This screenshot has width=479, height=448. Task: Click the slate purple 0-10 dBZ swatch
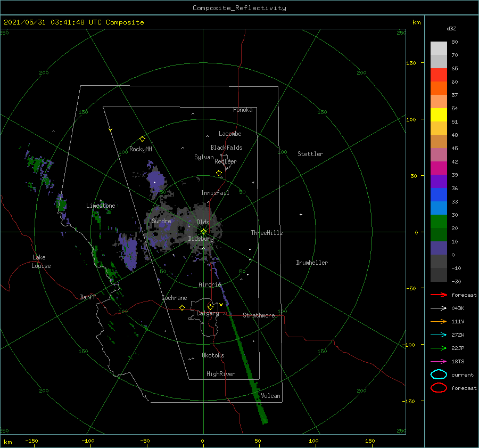coord(439,248)
